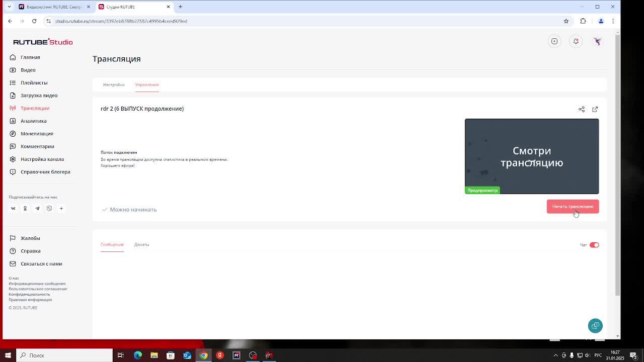The image size is (644, 362).
Task: Open a new browser tab
Action: tap(180, 7)
